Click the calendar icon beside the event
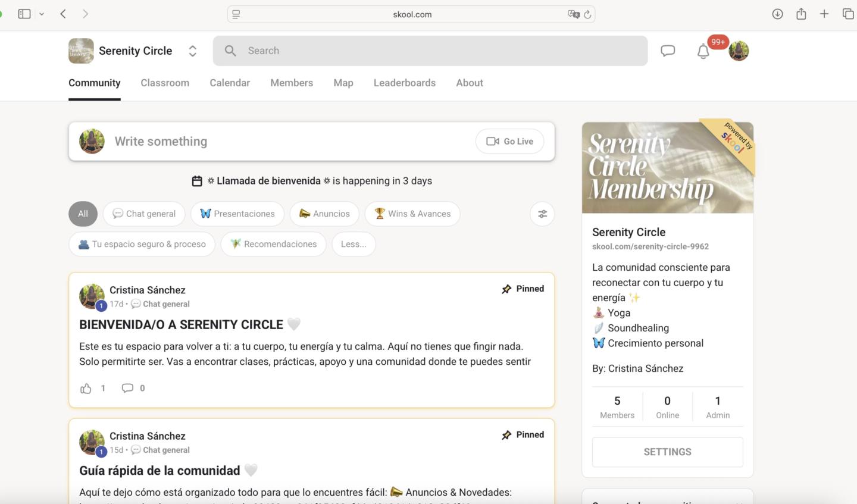The image size is (857, 504). [x=197, y=181]
